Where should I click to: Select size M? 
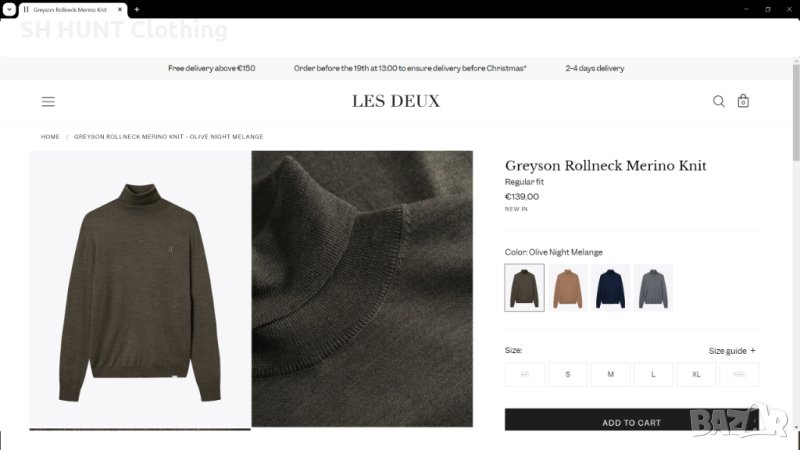(x=610, y=374)
